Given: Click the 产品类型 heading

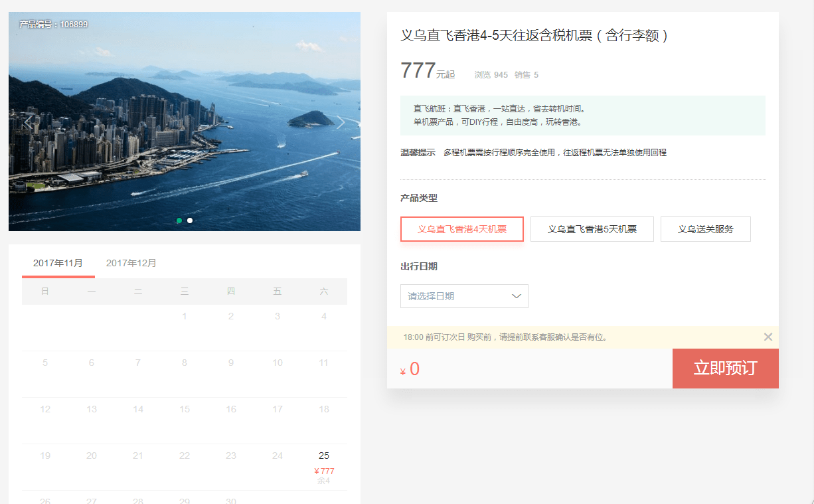Looking at the screenshot, I should pyautogui.click(x=419, y=198).
